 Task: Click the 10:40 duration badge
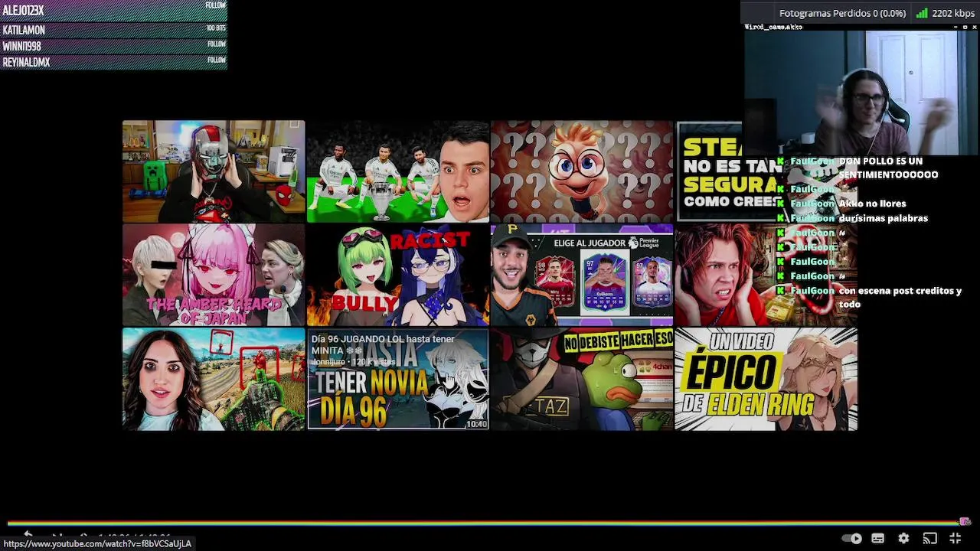[x=476, y=423]
